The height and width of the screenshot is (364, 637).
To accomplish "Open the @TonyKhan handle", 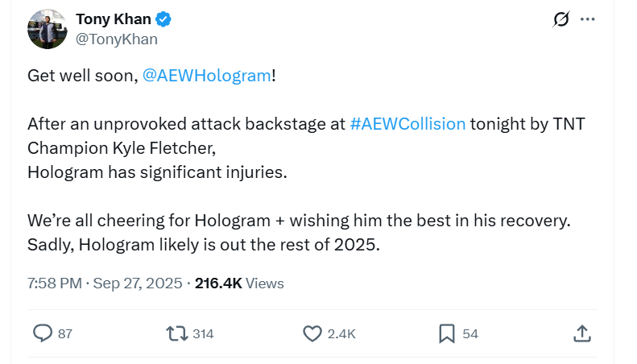I will coord(117,39).
